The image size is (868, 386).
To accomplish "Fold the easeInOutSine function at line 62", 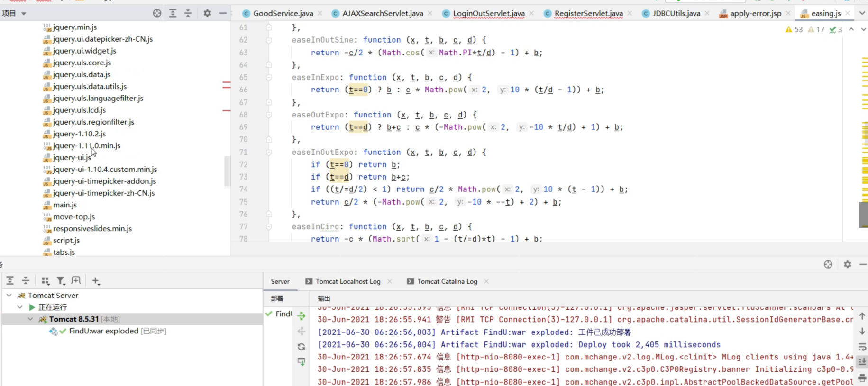I will (x=269, y=40).
